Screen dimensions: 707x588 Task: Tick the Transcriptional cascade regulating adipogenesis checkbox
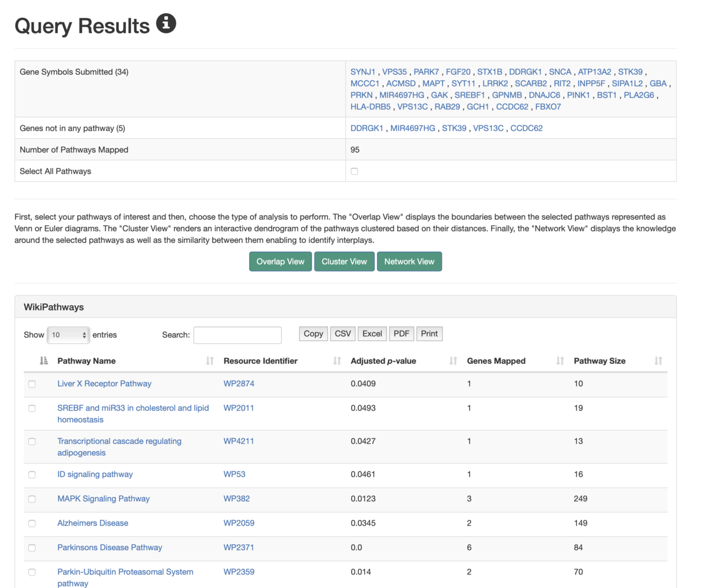tap(32, 441)
